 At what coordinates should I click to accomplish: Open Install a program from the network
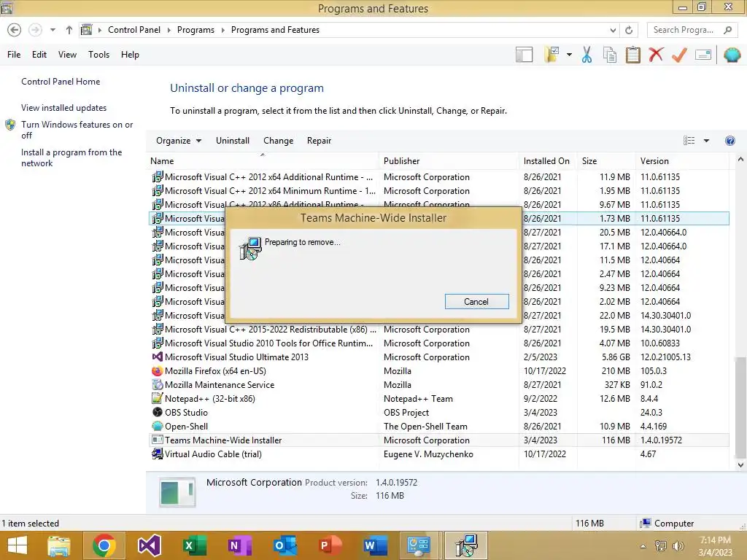click(x=71, y=157)
